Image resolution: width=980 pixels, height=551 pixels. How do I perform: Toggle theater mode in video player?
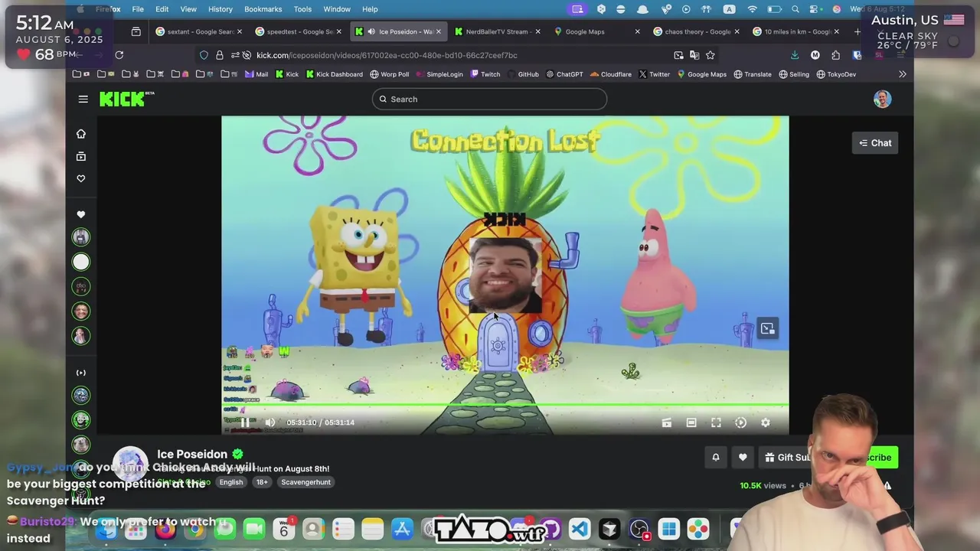point(691,422)
